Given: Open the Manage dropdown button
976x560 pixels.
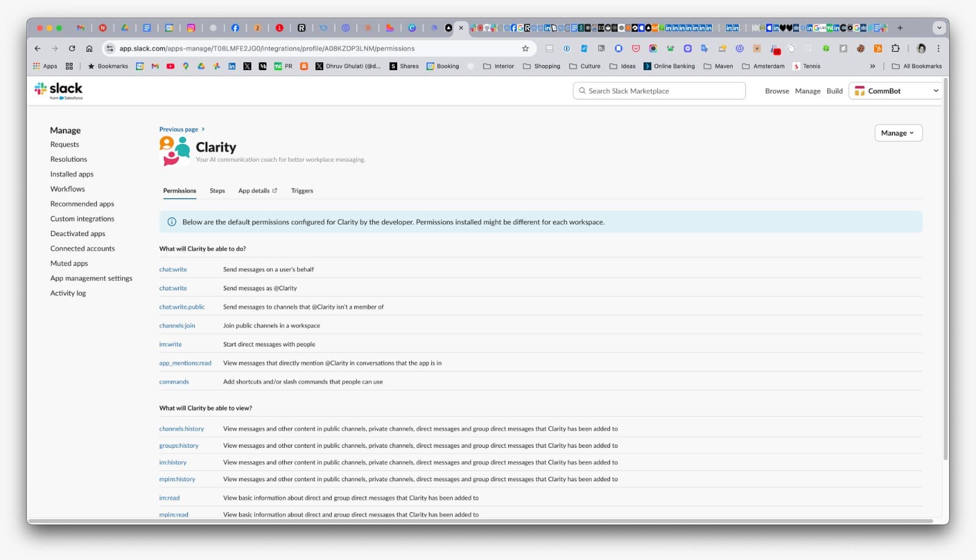Looking at the screenshot, I should point(897,132).
